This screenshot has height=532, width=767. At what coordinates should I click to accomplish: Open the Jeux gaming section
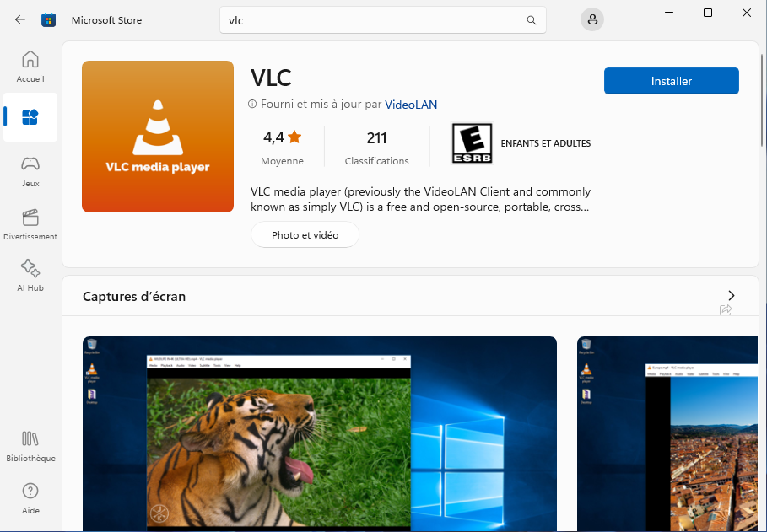(x=30, y=172)
